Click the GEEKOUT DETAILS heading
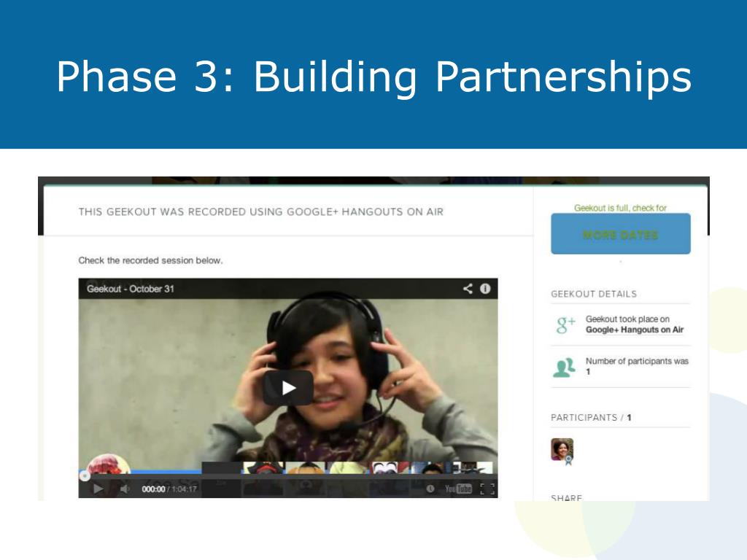 point(594,294)
